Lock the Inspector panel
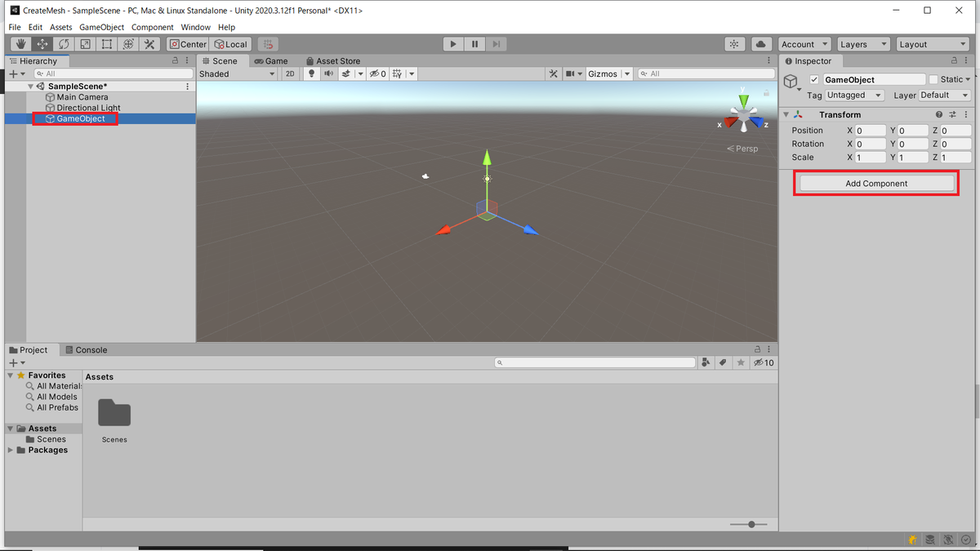Screen dimensions: 980x551 click(x=954, y=61)
